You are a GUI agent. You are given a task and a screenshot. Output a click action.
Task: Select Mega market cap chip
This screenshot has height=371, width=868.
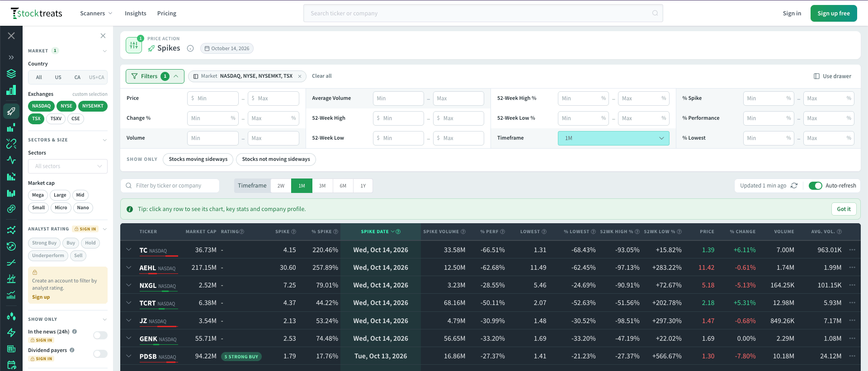(38, 195)
